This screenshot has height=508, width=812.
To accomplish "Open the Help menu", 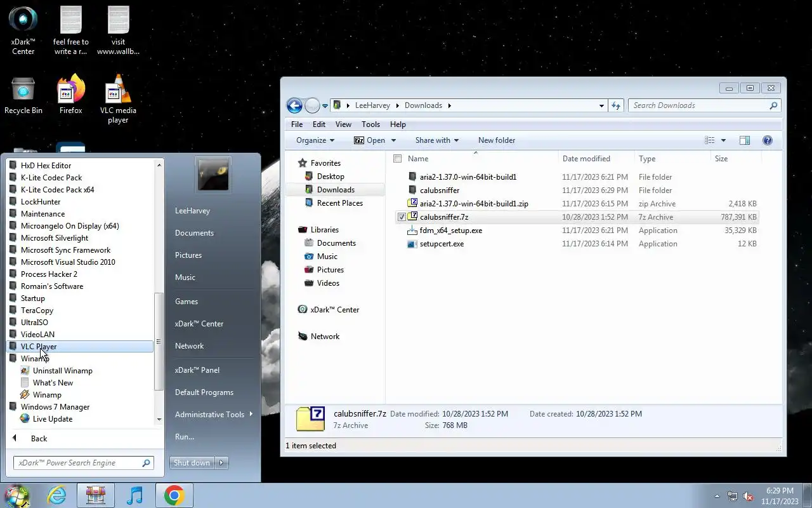I will pyautogui.click(x=398, y=124).
